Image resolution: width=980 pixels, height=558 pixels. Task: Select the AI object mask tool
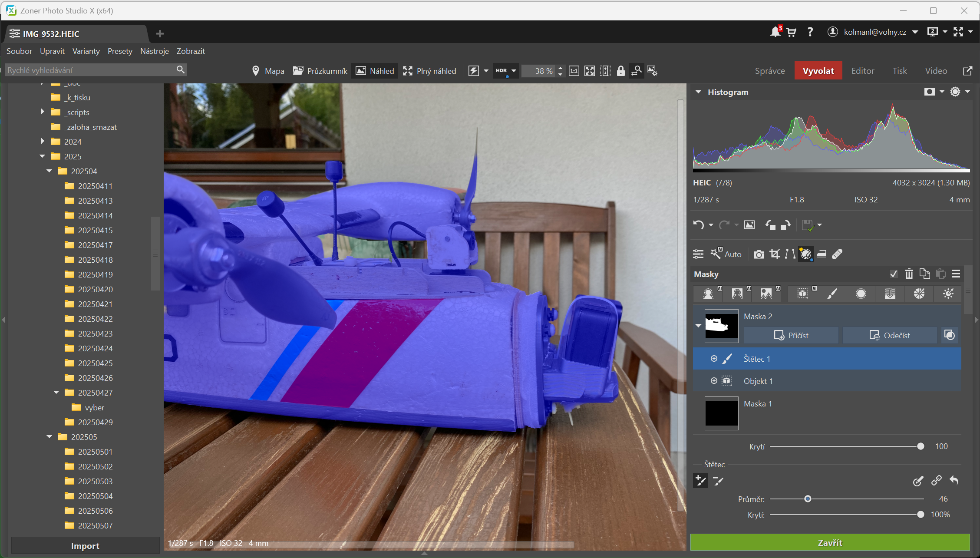click(x=803, y=294)
